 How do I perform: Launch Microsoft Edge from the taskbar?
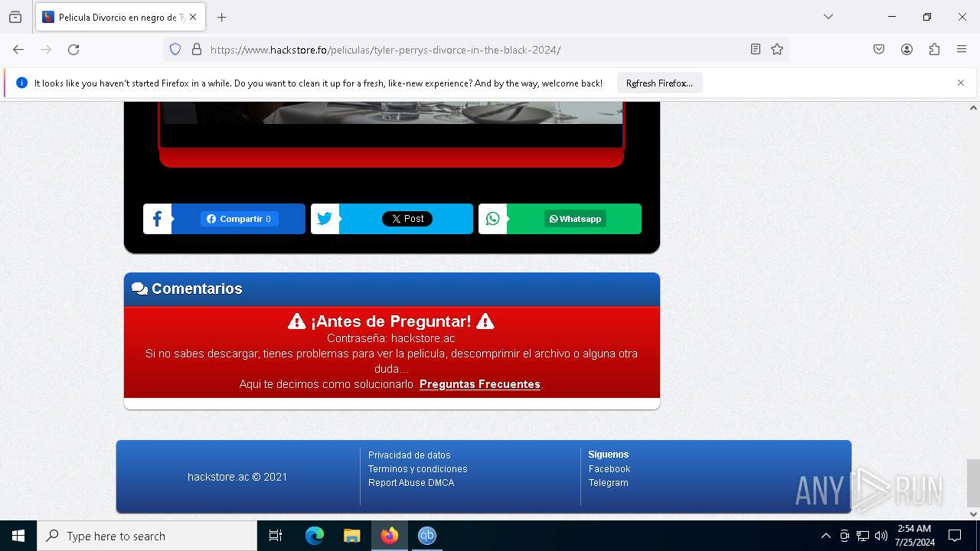point(315,536)
